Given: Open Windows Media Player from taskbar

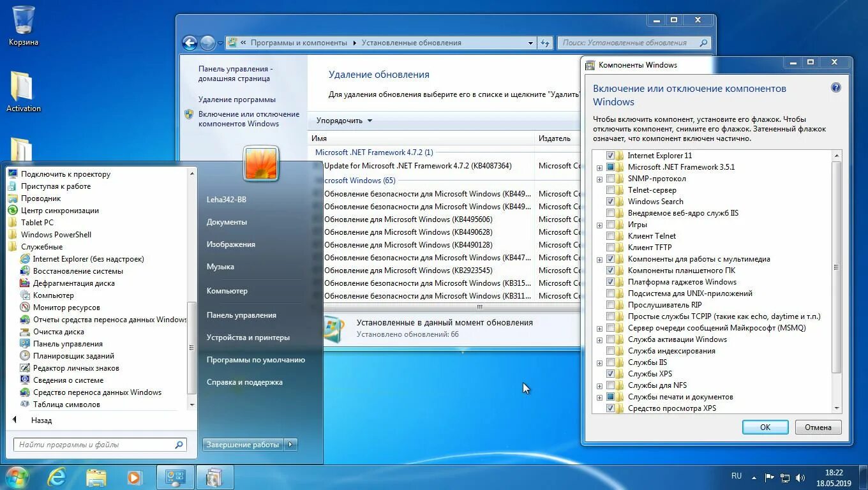Looking at the screenshot, I should click(x=133, y=477).
